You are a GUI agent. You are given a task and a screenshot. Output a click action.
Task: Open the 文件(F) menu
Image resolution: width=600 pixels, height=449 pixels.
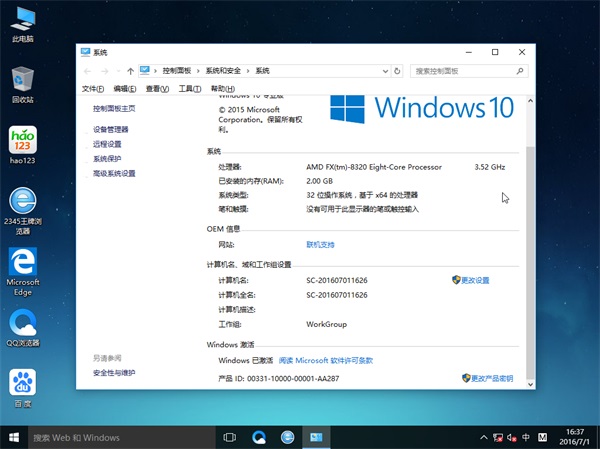point(94,89)
